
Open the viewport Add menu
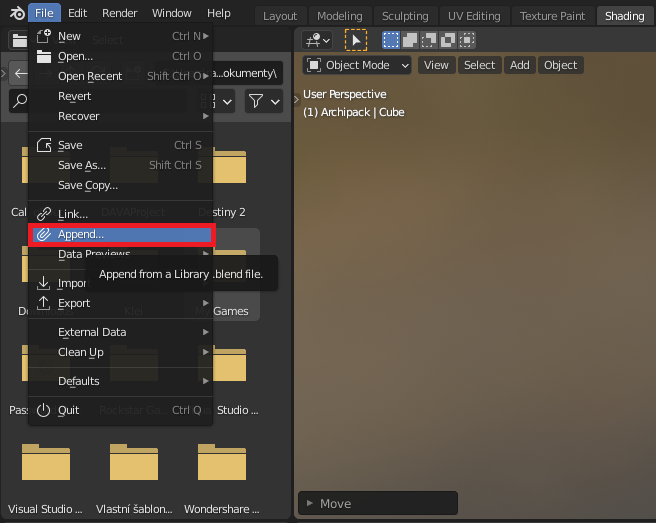click(x=520, y=65)
